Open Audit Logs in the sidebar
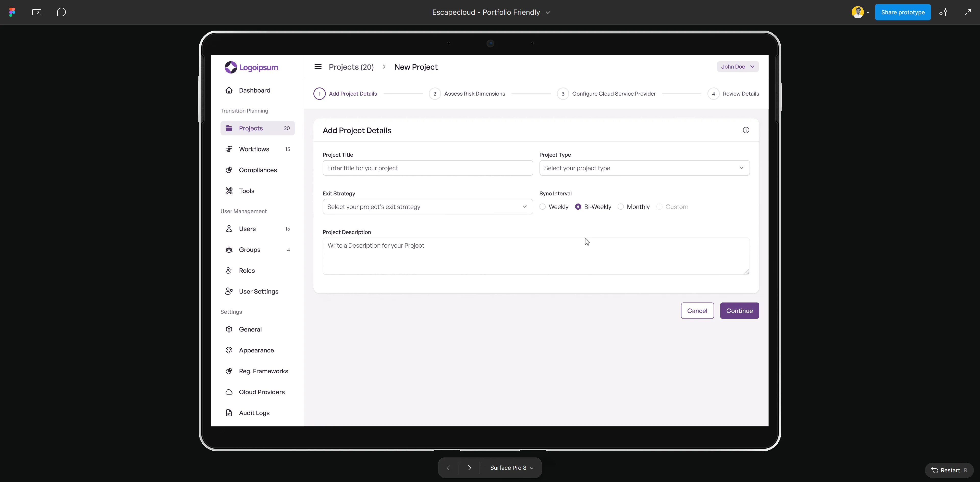This screenshot has width=980, height=482. 258,413
